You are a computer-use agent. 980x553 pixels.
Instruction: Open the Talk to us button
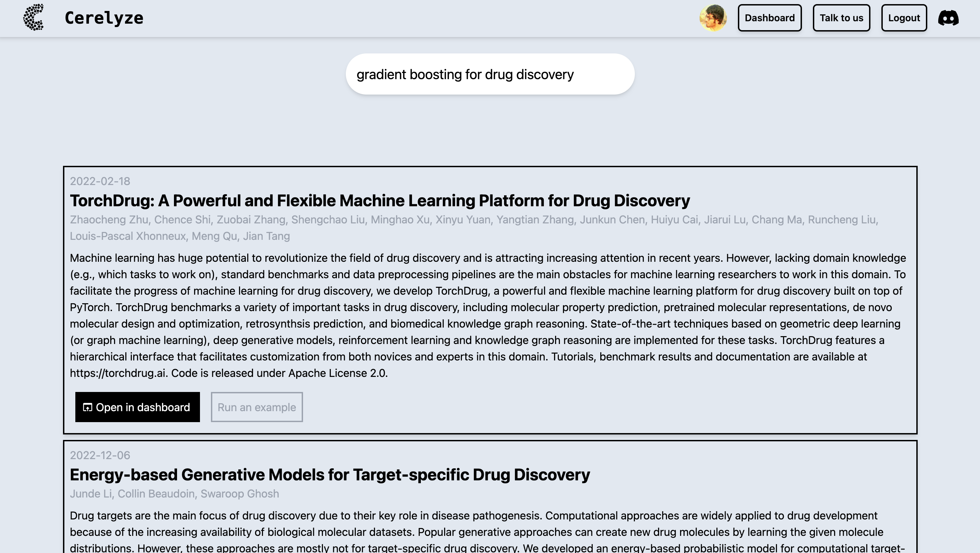[x=841, y=18]
